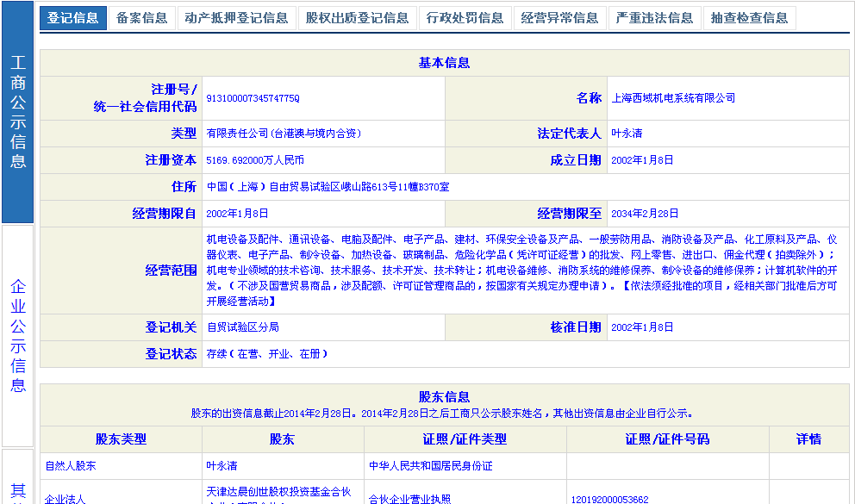The image size is (855, 504).
Task: Show the 严重违法信息 tab
Action: coord(654,18)
